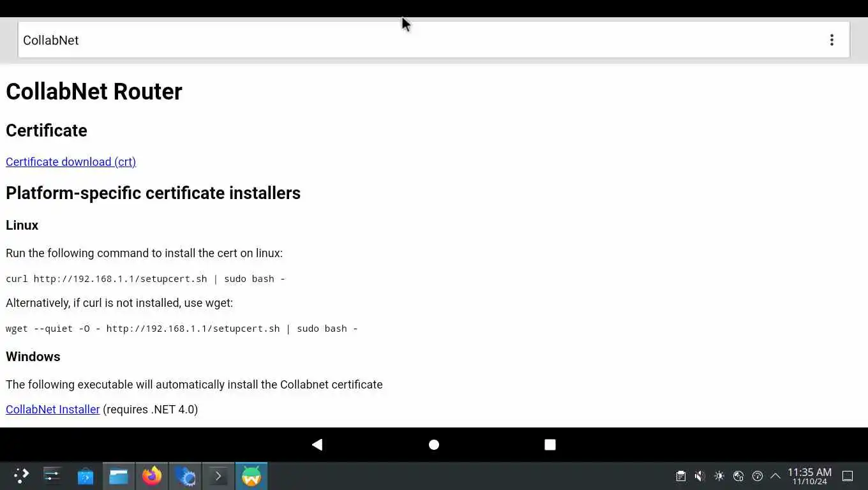The width and height of the screenshot is (868, 490).
Task: Click the Windows subheading
Action: coord(33,357)
